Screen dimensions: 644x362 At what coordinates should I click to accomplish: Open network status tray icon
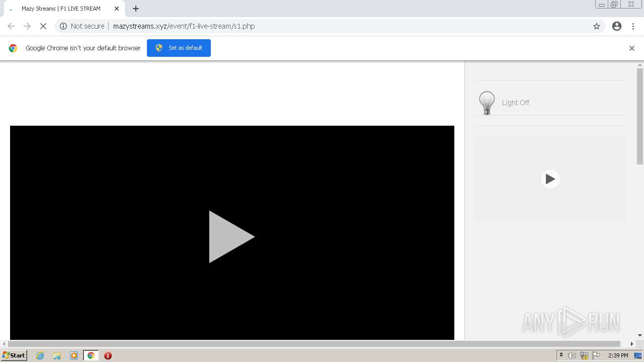click(584, 355)
